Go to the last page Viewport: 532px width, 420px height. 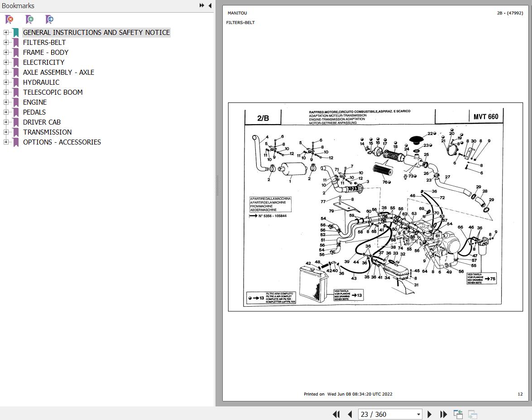[x=443, y=414]
